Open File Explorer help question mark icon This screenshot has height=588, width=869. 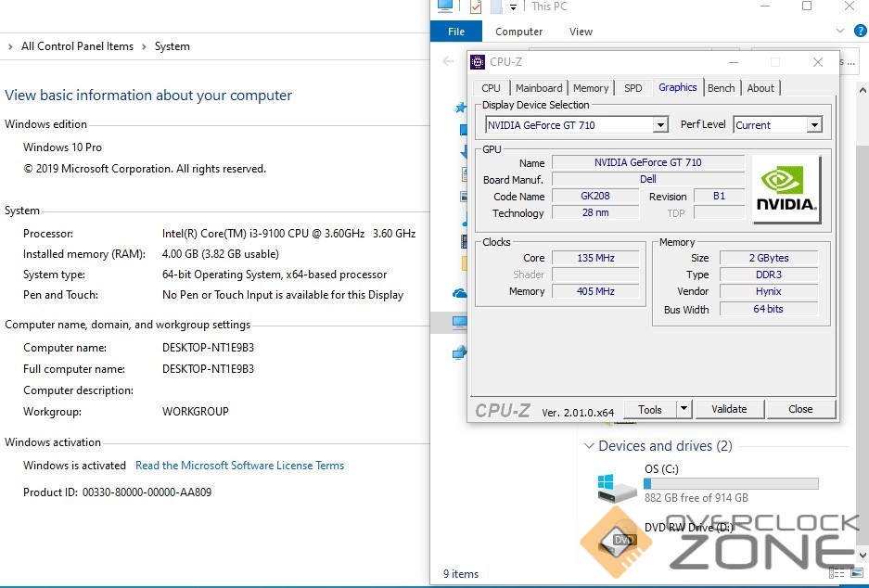click(x=861, y=31)
